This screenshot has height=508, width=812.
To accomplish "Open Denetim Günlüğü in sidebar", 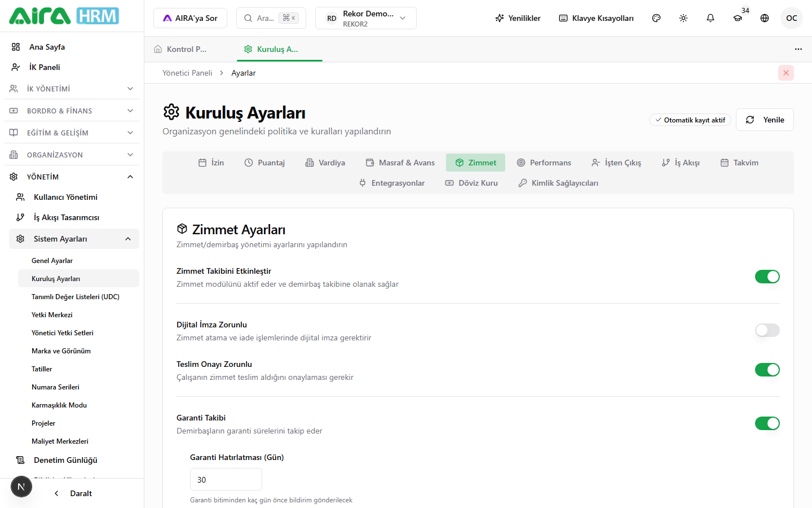I will [x=74, y=460].
